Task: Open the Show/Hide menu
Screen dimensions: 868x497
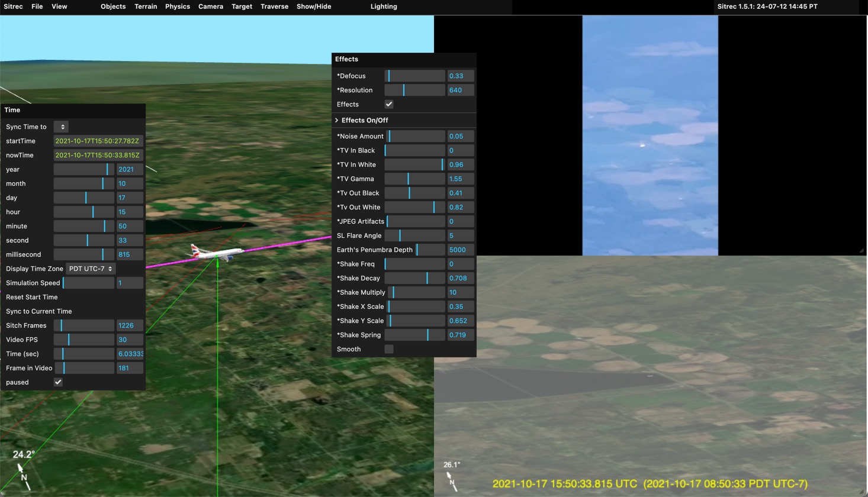Action: tap(313, 7)
